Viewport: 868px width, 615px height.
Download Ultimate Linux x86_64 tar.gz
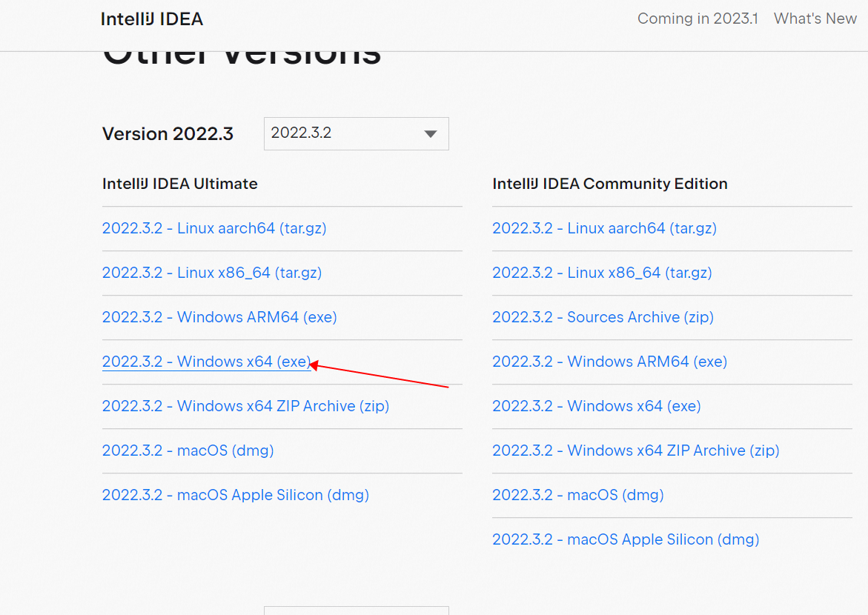point(212,273)
